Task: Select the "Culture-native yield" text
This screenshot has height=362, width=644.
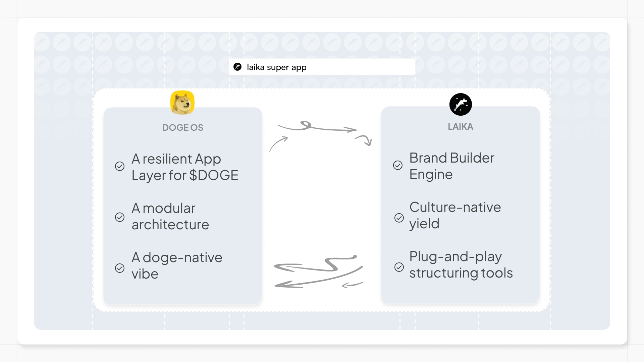Action: point(455,215)
